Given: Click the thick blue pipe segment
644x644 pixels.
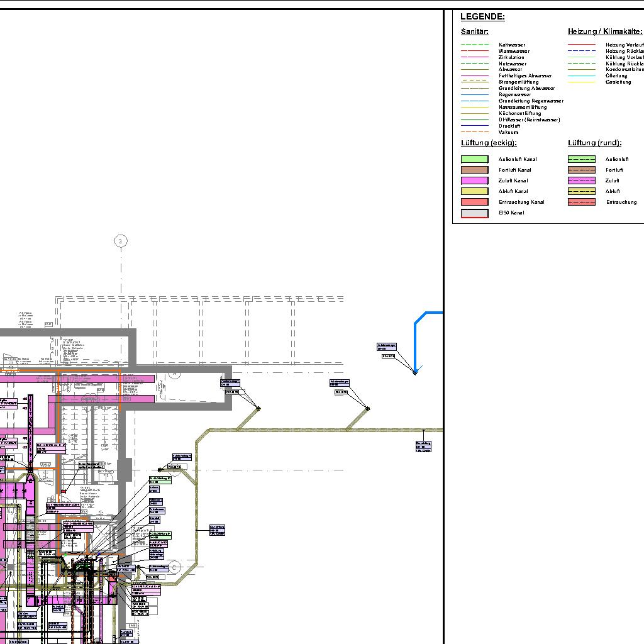Looking at the screenshot, I should [x=415, y=340].
